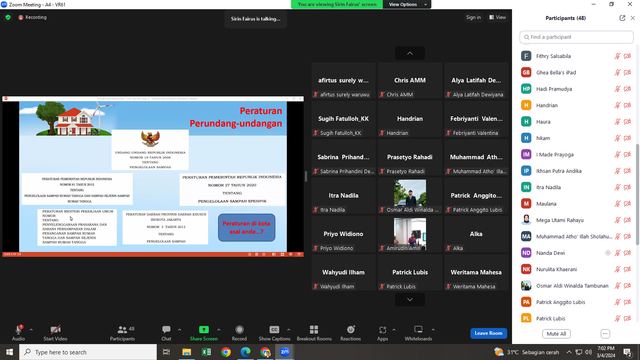Select Ikhsan Putra Andika in participant list
The image size is (640, 360).
[576, 171]
